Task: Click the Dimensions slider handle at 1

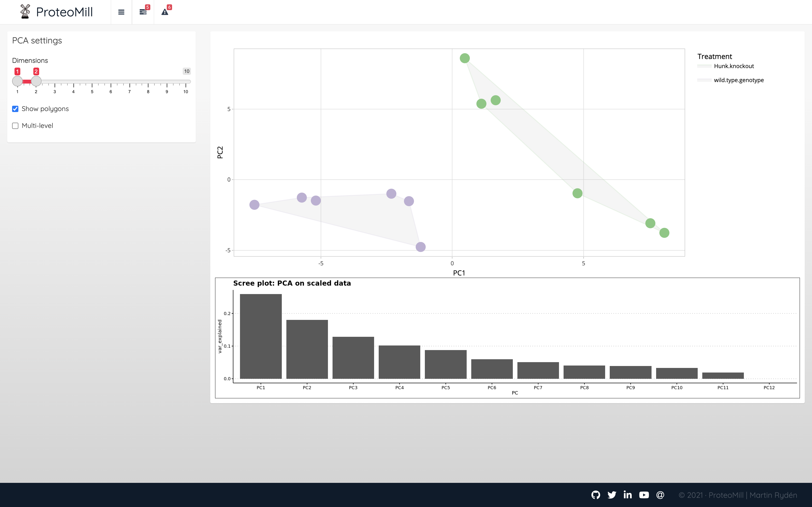Action: point(17,81)
